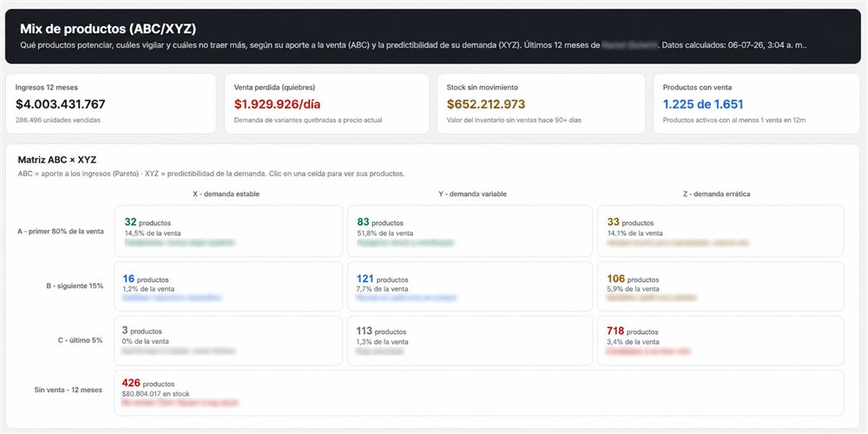
Task: Click the Z - demanda errática column header
Action: [716, 194]
